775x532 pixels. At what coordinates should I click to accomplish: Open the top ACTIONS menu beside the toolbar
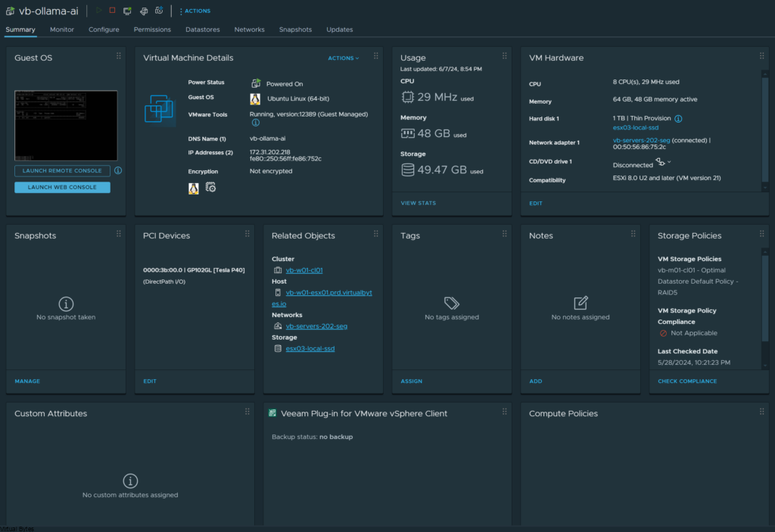tap(195, 11)
